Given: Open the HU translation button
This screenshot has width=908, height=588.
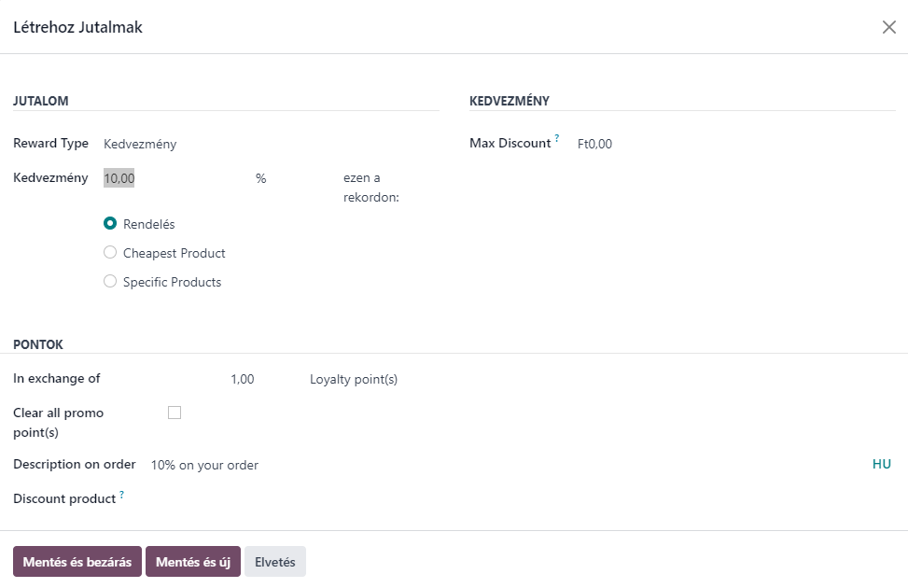Looking at the screenshot, I should point(881,464).
